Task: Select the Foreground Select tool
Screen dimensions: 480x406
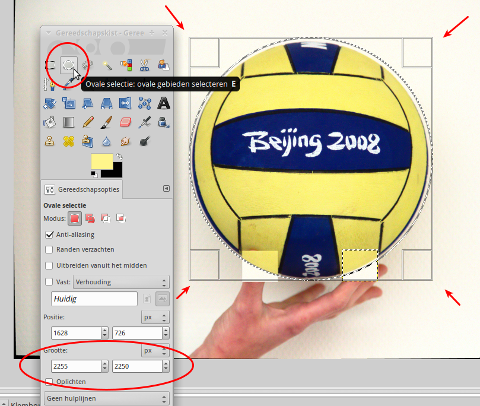Action: point(163,65)
